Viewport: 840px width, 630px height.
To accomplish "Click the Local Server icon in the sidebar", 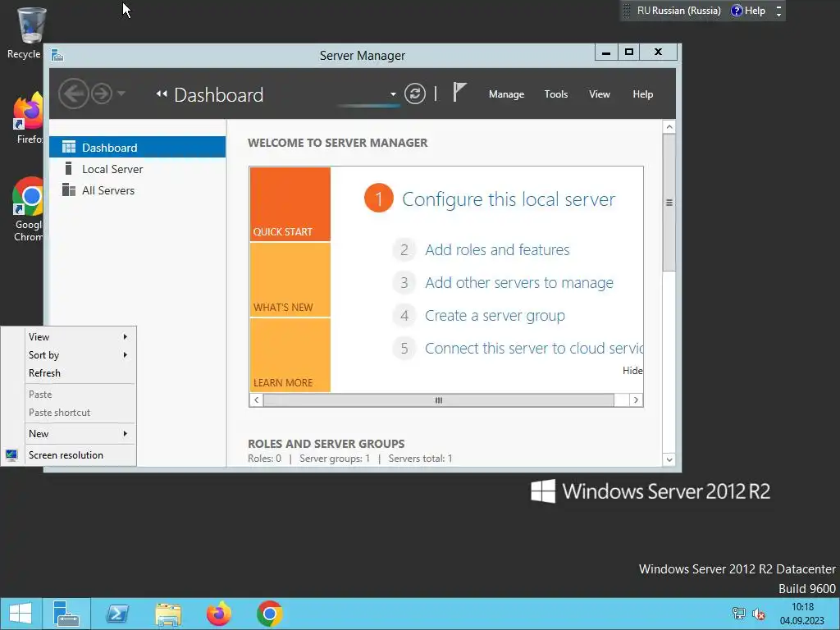I will (x=69, y=169).
